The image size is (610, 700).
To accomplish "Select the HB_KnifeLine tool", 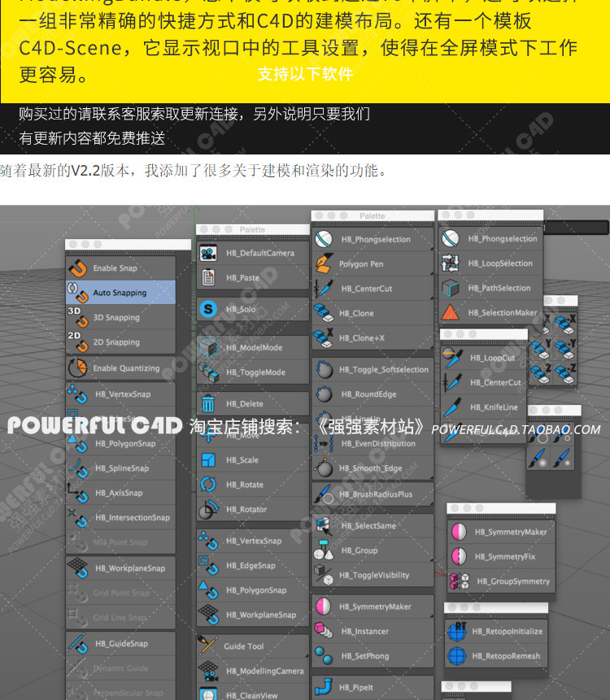I will click(x=484, y=407).
